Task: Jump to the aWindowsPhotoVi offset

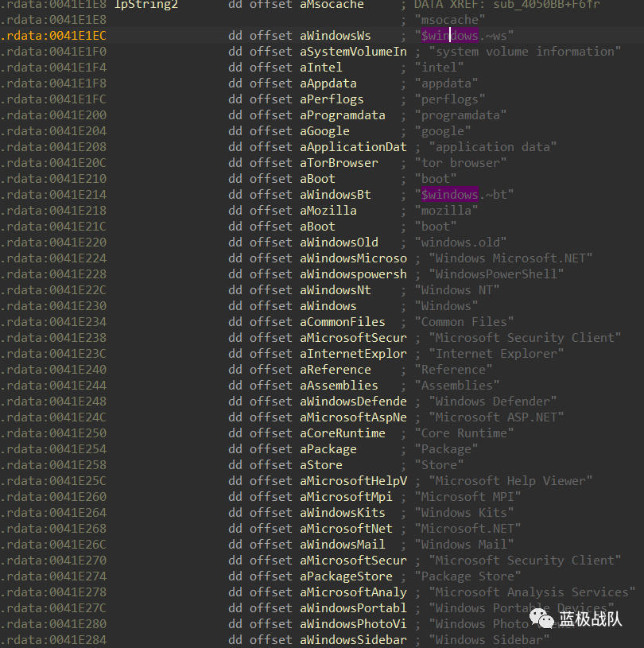Action: (353, 624)
